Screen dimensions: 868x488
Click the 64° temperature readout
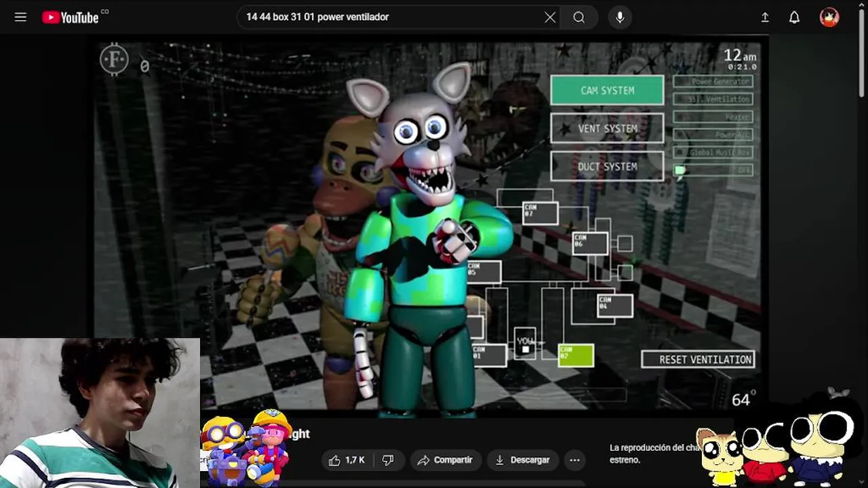(x=744, y=400)
